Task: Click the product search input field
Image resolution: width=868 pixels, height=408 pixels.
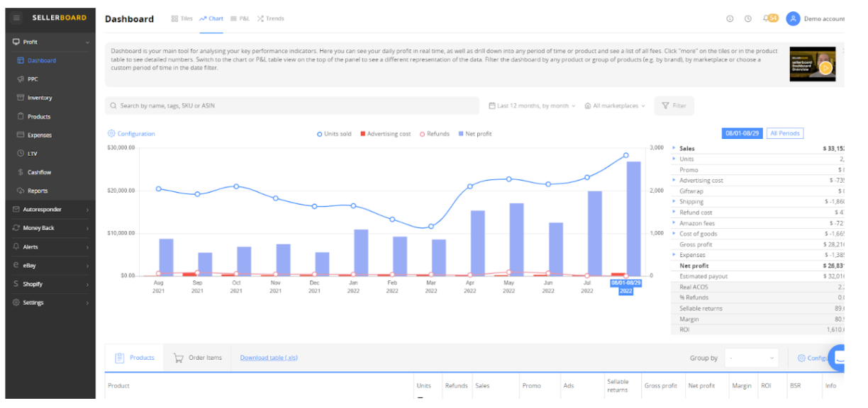Action: (292, 106)
